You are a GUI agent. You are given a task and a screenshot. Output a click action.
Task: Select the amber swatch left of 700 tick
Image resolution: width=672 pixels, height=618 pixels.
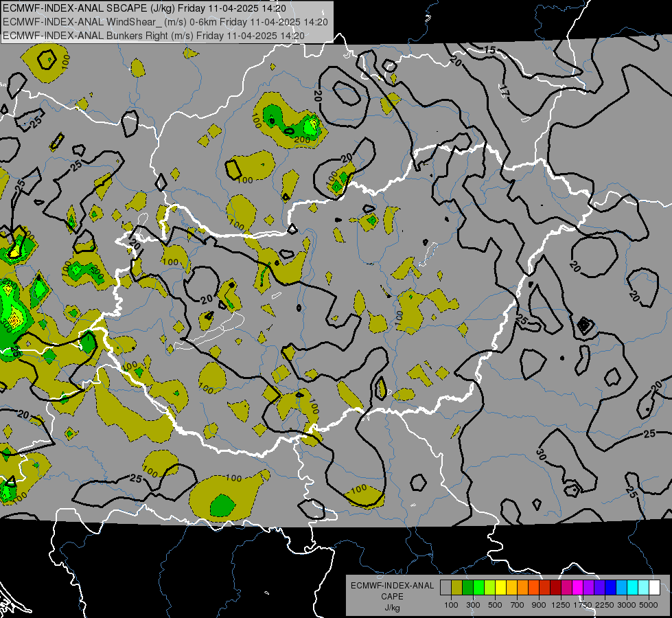[x=511, y=588]
